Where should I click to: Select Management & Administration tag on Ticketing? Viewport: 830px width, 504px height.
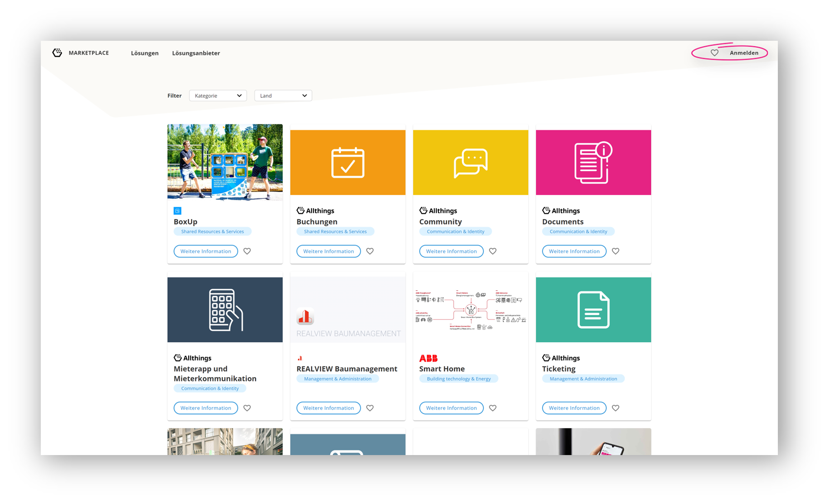coord(583,379)
